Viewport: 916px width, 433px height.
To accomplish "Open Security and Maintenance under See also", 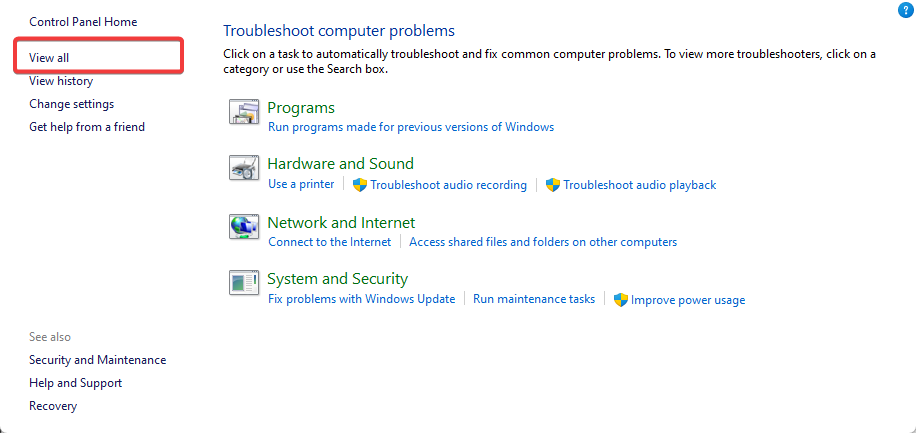I will click(x=98, y=360).
